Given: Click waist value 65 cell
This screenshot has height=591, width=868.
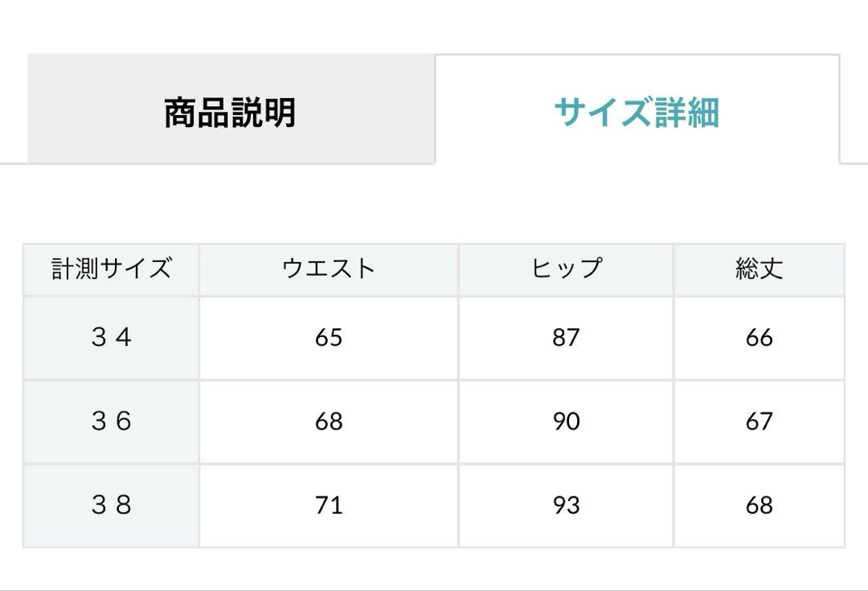Looking at the screenshot, I should click(x=329, y=338).
